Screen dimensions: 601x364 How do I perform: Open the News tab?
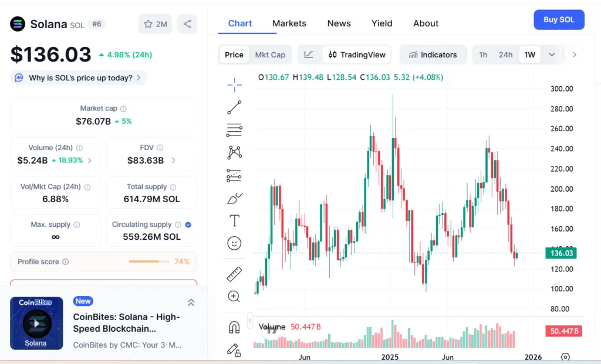(339, 23)
